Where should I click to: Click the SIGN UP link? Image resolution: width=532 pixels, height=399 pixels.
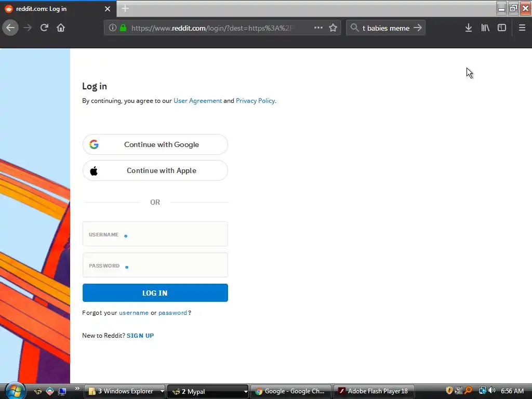(140, 336)
